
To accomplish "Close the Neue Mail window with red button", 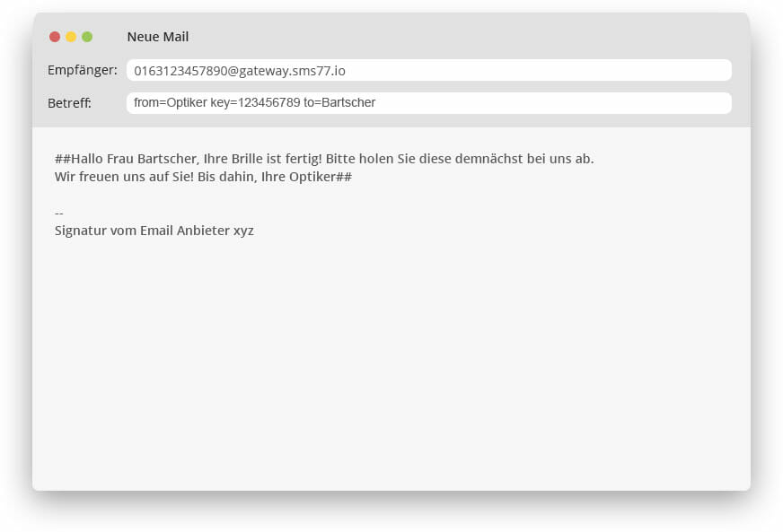I will pyautogui.click(x=55, y=37).
